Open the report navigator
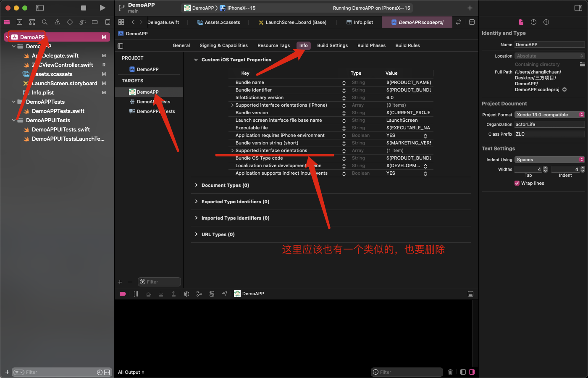 click(108, 22)
